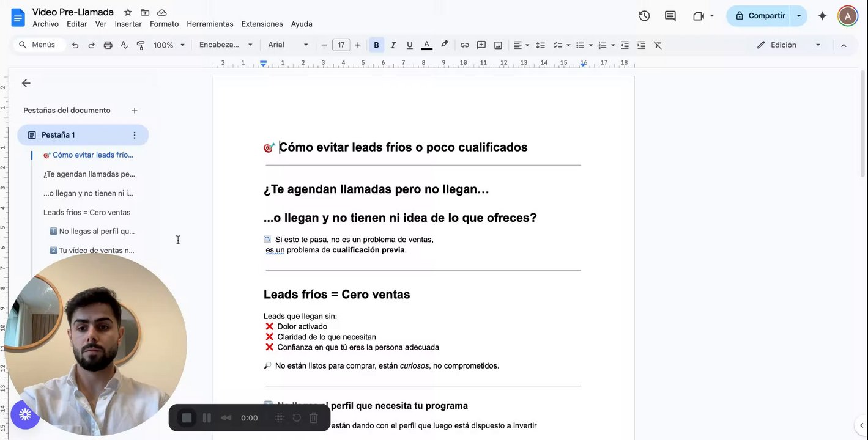868x440 pixels.
Task: Open the bulleted list options arrow
Action: click(591, 45)
